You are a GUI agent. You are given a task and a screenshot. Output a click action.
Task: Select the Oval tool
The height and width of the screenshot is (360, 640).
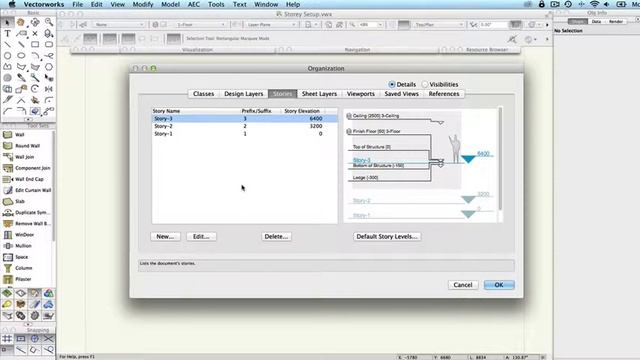[21, 56]
